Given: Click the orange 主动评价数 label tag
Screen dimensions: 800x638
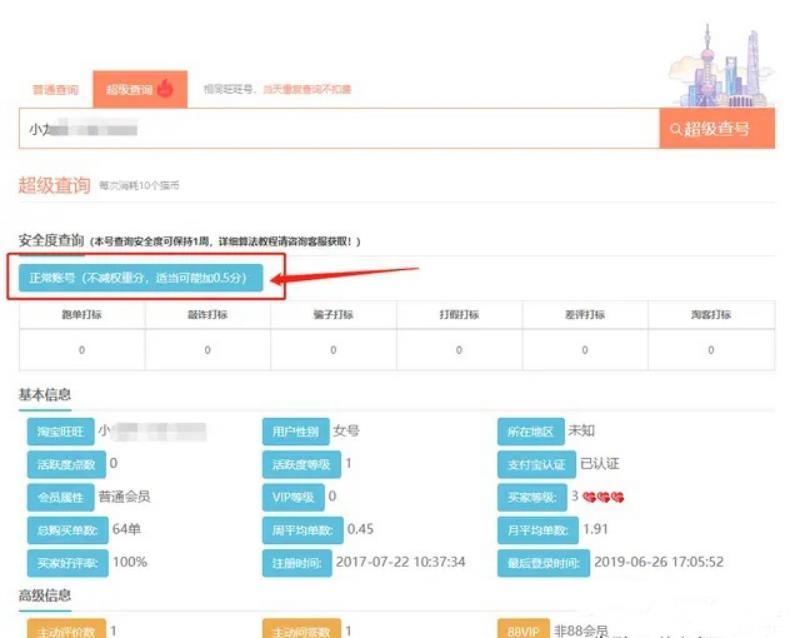Looking at the screenshot, I should [65, 631].
